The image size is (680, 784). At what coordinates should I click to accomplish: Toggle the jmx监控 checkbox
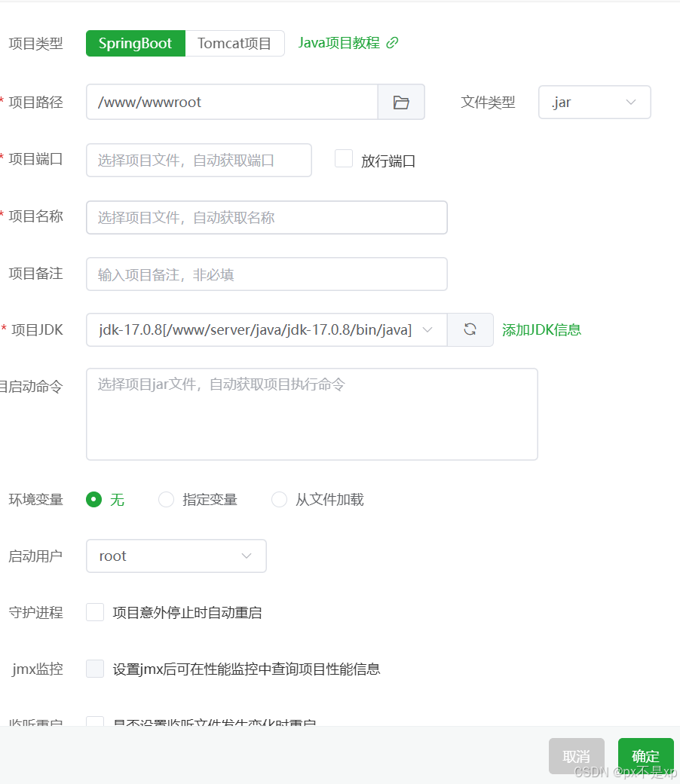click(95, 669)
